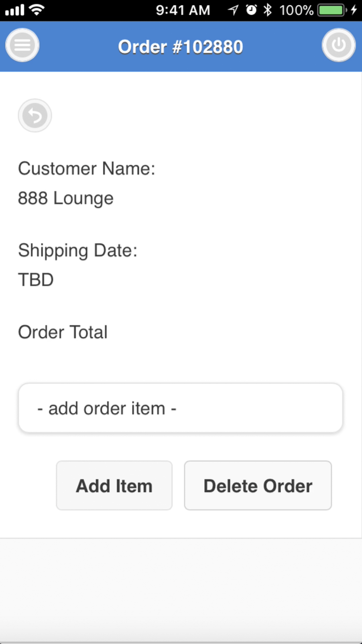This screenshot has height=644, width=362.
Task: Tap the location services arrow icon
Action: (233, 10)
